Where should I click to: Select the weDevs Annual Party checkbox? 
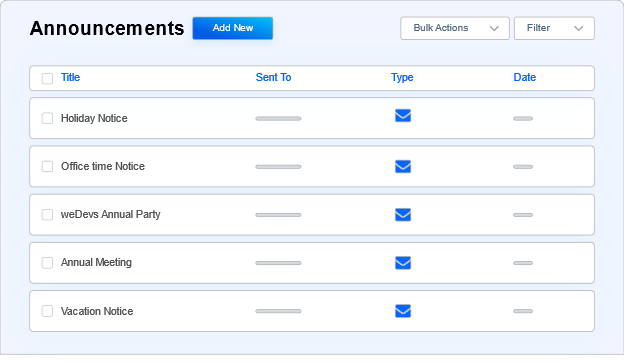click(47, 214)
